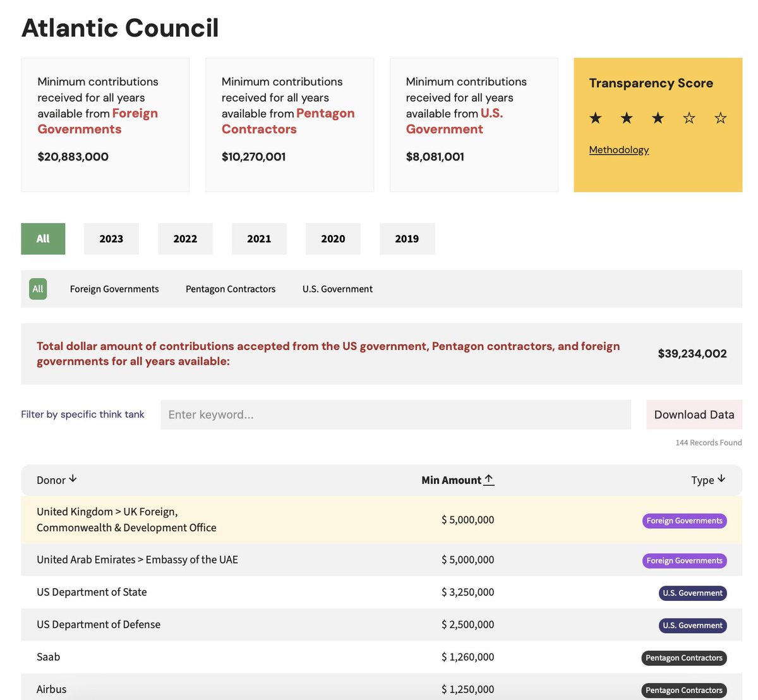758x700 pixels.
Task: Click Pentagon Contractors tag in Saab row
Action: (684, 658)
